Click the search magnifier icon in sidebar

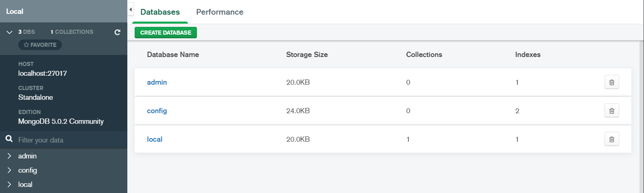pos(9,139)
